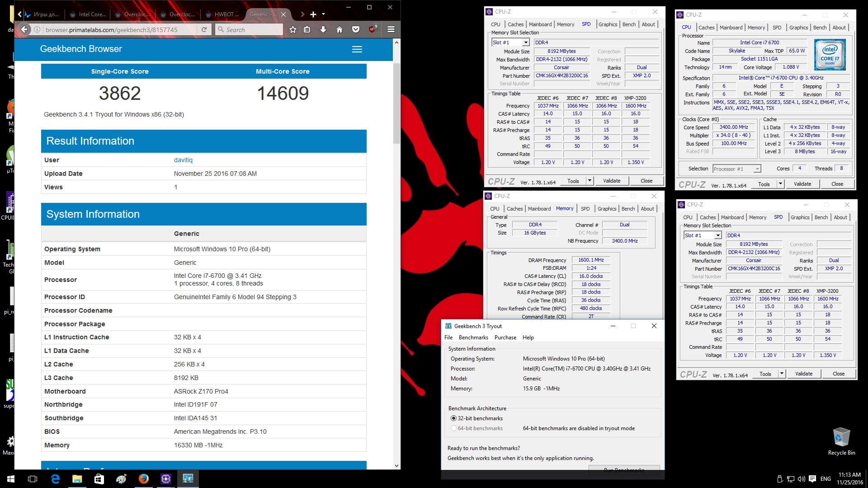The height and width of the screenshot is (488, 868).
Task: Open the Geekbench Browser navigation menu icon
Action: (x=357, y=49)
